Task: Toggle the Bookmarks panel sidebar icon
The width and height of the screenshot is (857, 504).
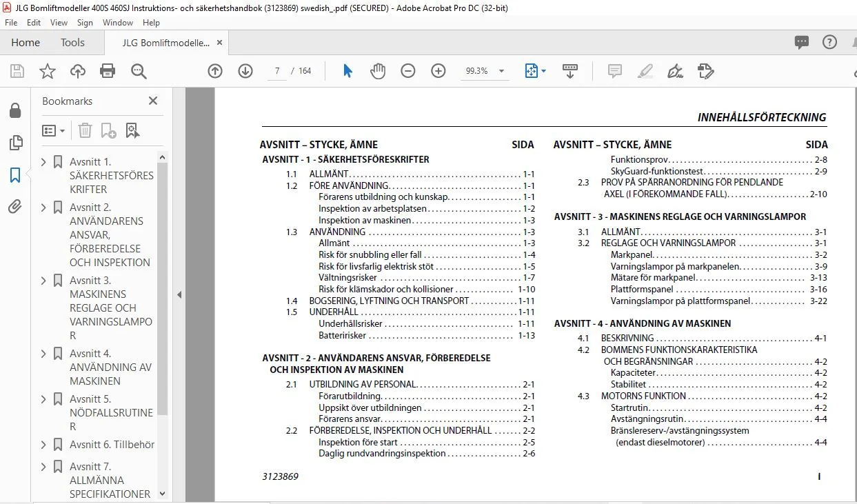Action: click(15, 175)
